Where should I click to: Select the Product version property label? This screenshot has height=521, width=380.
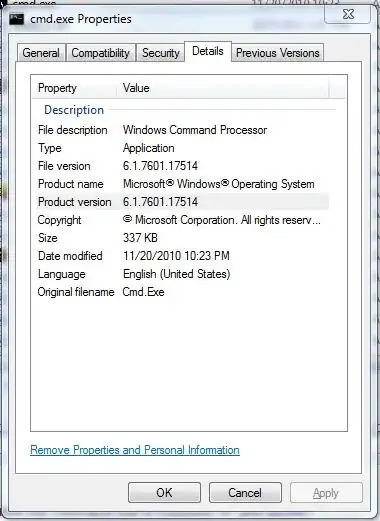pos(75,202)
